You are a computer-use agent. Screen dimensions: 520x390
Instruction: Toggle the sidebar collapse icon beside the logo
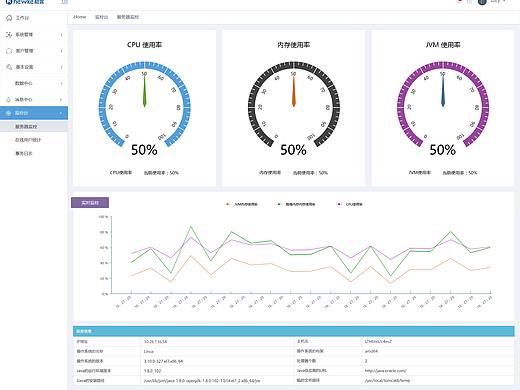tap(65, 2)
